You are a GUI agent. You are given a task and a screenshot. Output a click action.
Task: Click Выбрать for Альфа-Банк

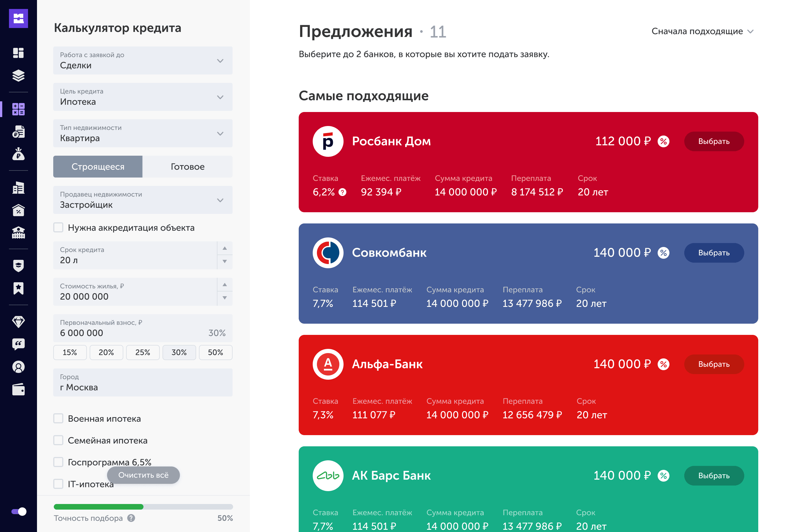point(714,364)
